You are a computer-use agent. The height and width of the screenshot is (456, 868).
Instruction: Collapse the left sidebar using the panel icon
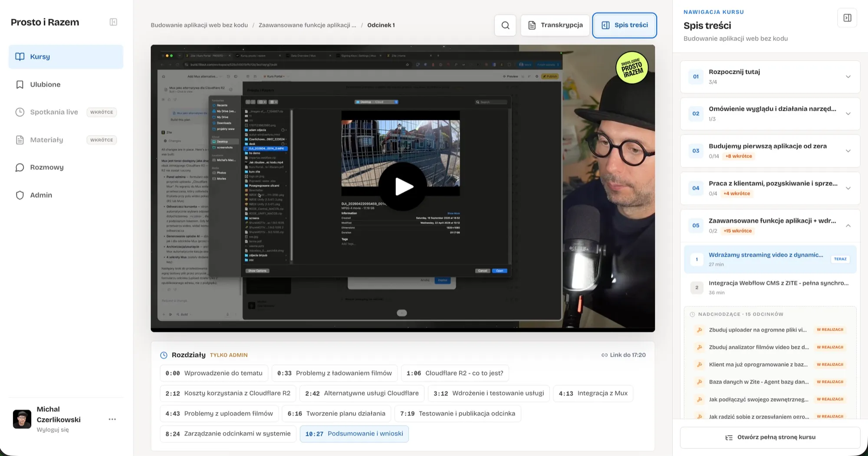point(113,22)
